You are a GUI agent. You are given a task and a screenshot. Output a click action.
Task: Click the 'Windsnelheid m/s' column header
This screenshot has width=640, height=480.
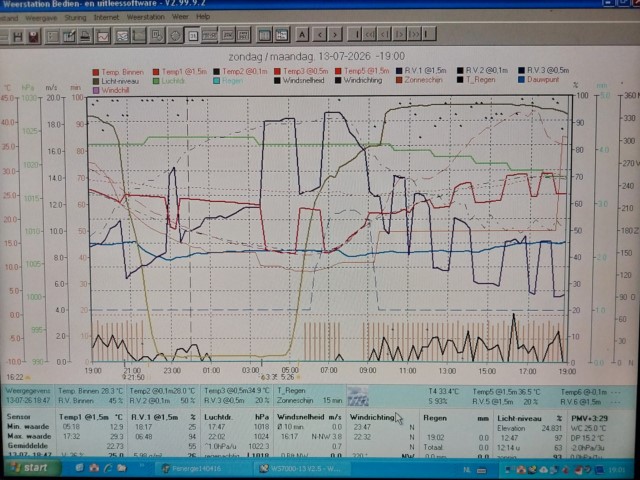point(309,417)
